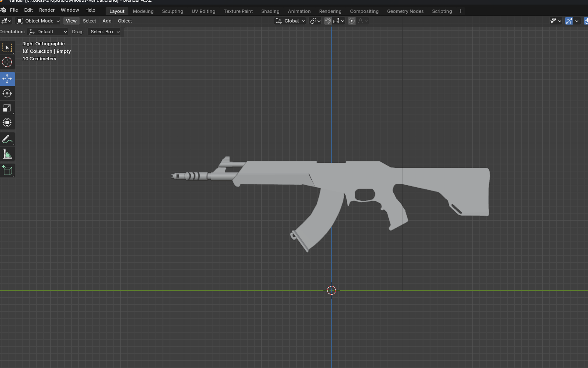Open the viewport Object menu
Viewport: 588px width, 368px height.
(125, 21)
